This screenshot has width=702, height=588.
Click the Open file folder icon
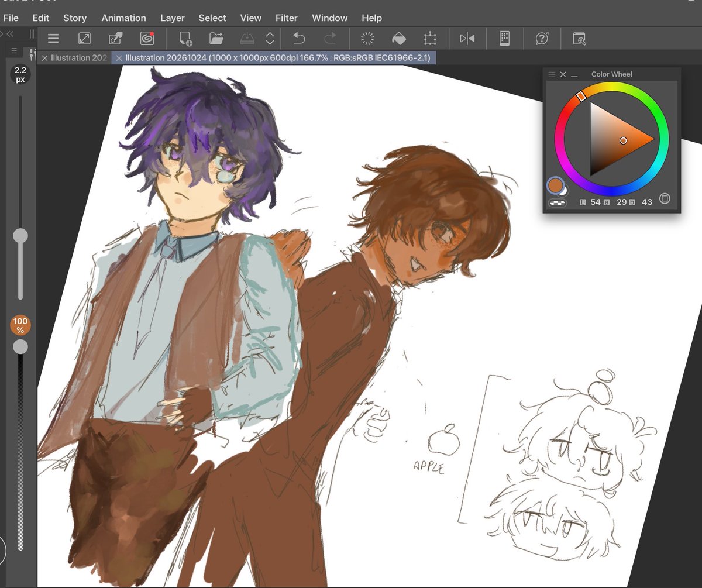tap(216, 39)
